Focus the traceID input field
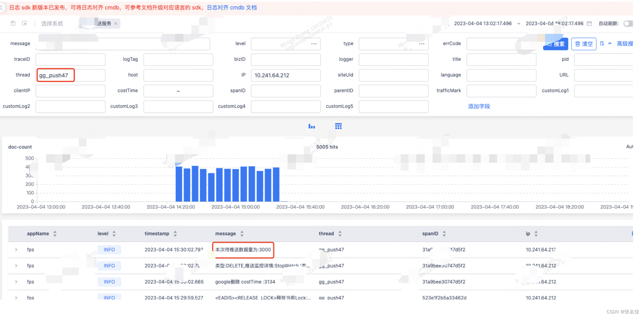 [x=71, y=60]
